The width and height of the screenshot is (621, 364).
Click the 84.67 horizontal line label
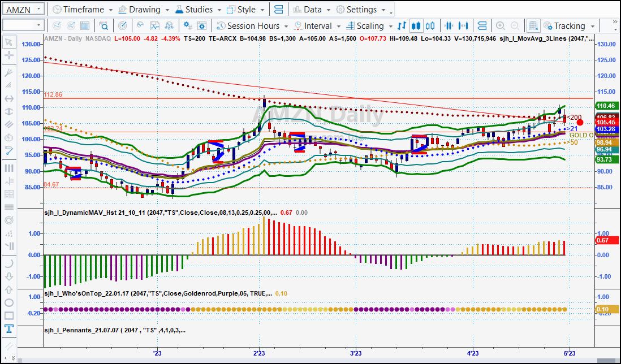pos(51,184)
